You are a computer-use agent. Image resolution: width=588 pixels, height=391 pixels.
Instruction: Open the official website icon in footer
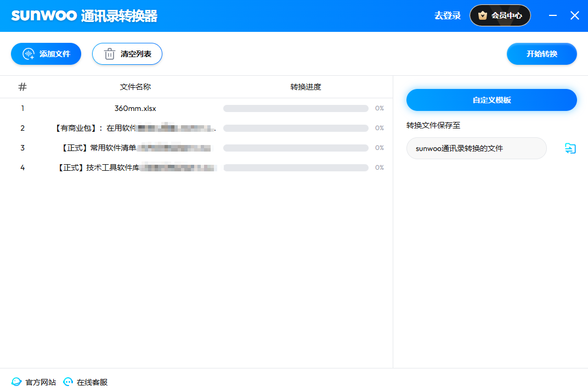click(17, 382)
